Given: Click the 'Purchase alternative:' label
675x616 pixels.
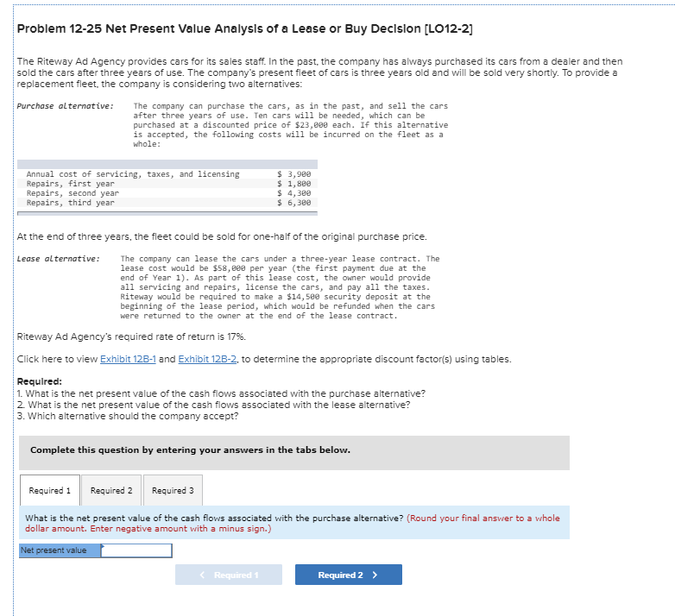Looking at the screenshot, I should click(66, 106).
